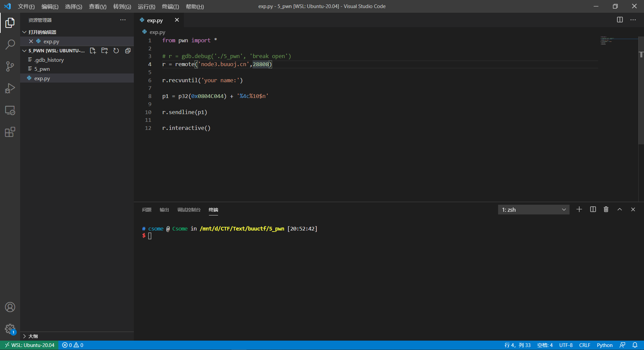The width and height of the screenshot is (644, 350).
Task: Change indentation via 空格: 4
Action: (545, 345)
